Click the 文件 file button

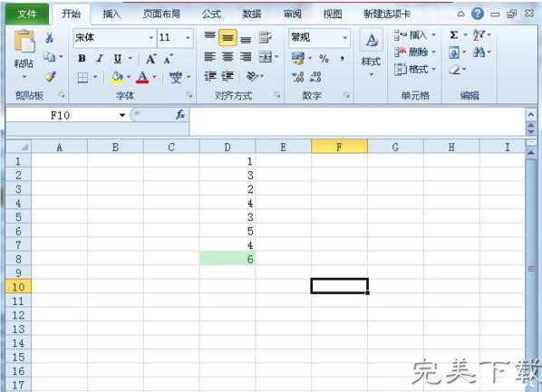tap(27, 14)
